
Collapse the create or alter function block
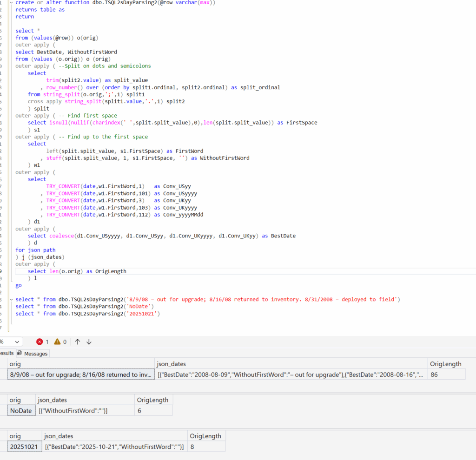pos(12,2)
